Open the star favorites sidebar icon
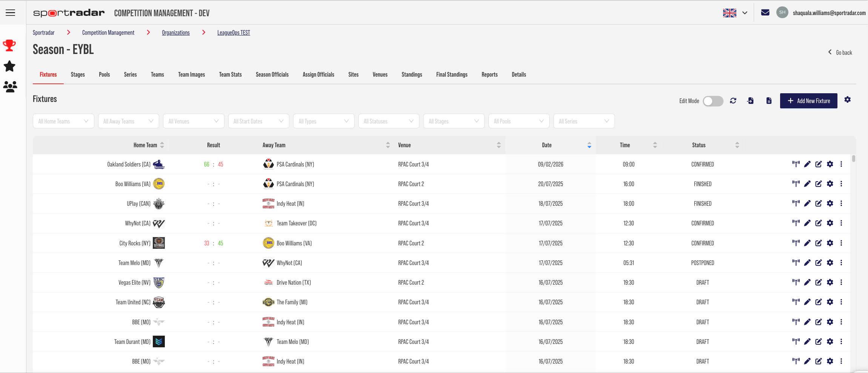The height and width of the screenshot is (373, 868). 9,66
